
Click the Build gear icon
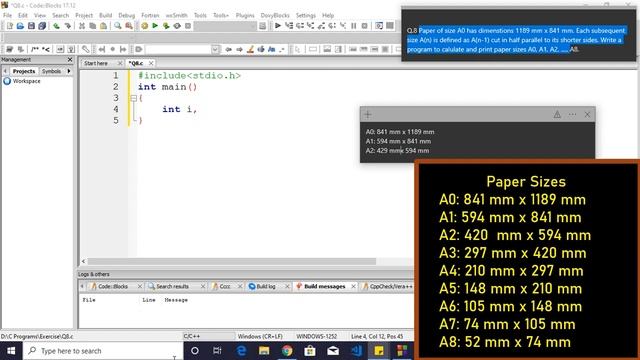tap(144, 26)
